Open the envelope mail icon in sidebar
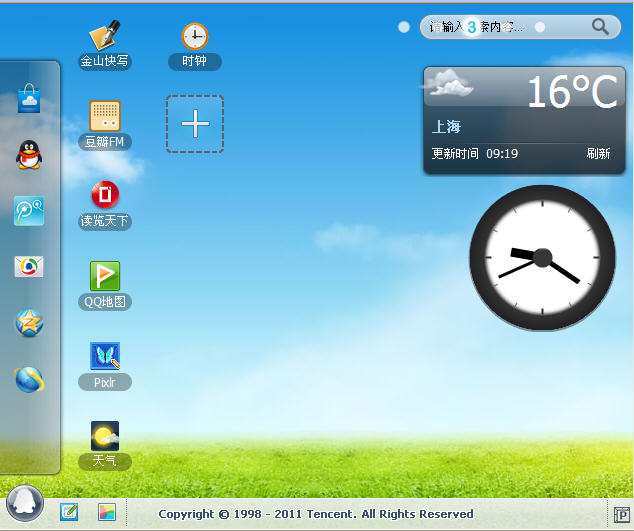 point(29,267)
